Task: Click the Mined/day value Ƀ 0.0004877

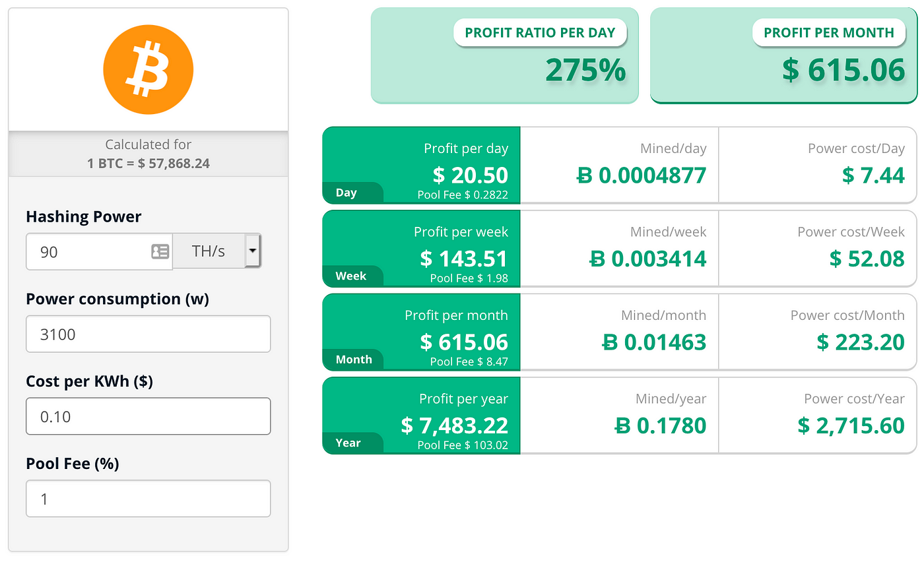Action: tap(642, 175)
